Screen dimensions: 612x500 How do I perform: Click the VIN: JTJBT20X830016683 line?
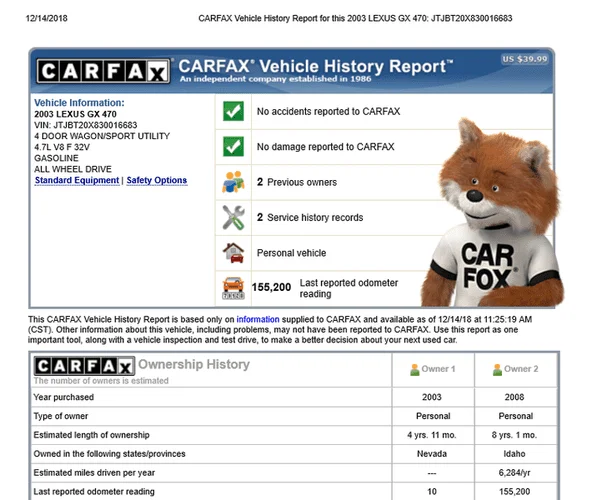(85, 125)
